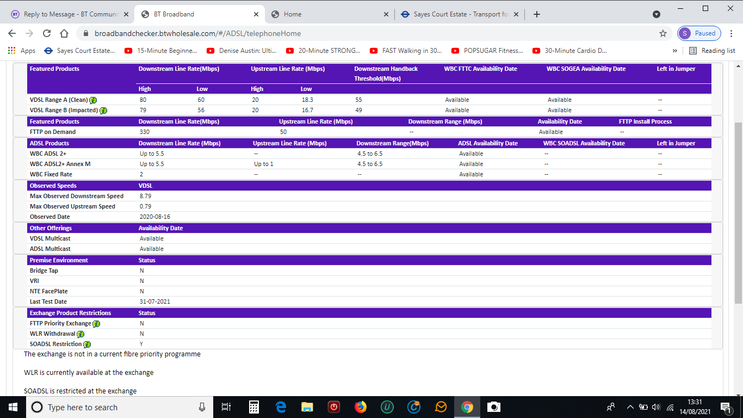Bookmark this page with the star icon
Screen dimensions: 743x418
(663, 33)
